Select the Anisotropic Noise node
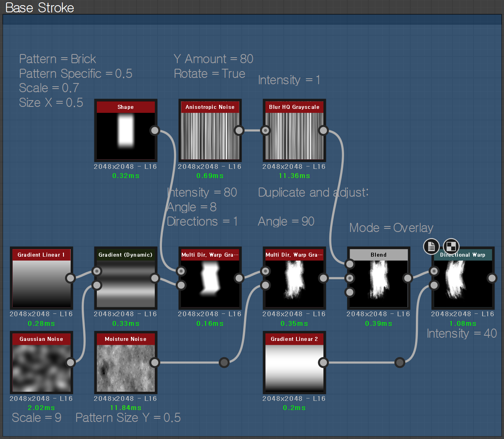Viewport: 504px width, 439px height. tap(210, 130)
